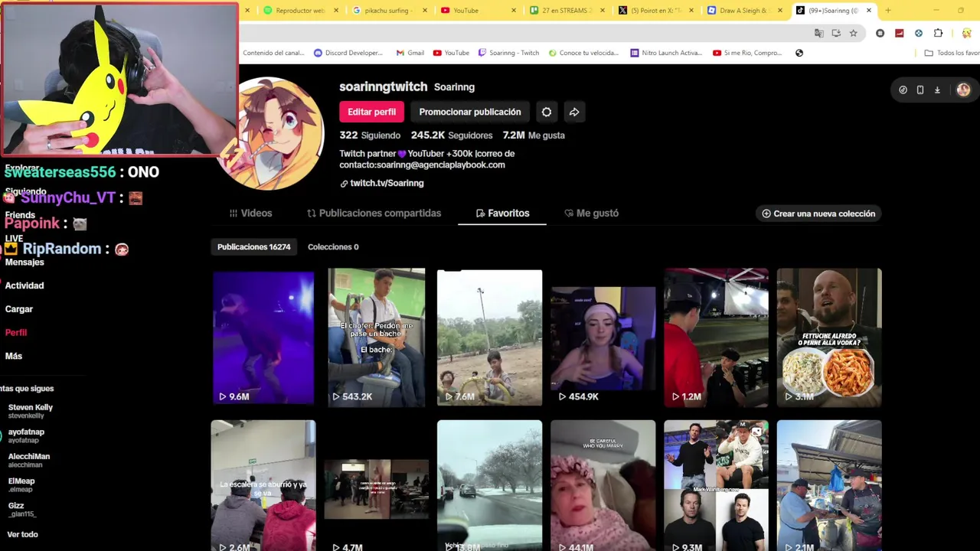
Task: Open the Discord Developer bookmark
Action: pos(348,53)
